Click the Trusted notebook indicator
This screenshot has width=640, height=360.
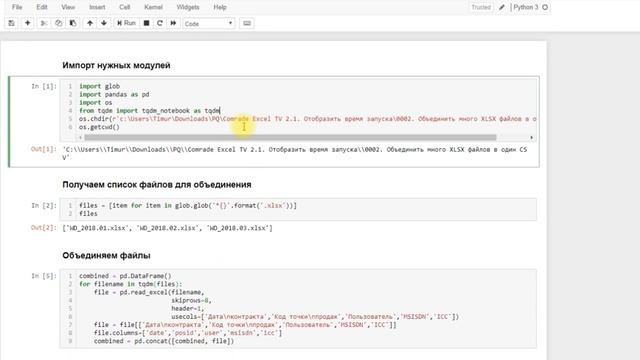click(481, 7)
